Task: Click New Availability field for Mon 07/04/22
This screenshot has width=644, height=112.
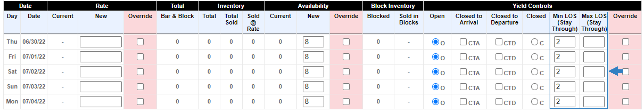Action: tap(313, 101)
